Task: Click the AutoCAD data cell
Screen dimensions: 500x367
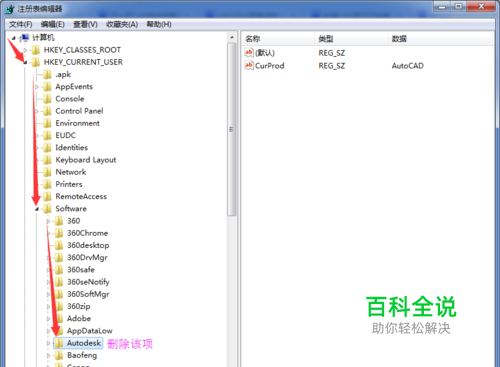Action: 408,66
